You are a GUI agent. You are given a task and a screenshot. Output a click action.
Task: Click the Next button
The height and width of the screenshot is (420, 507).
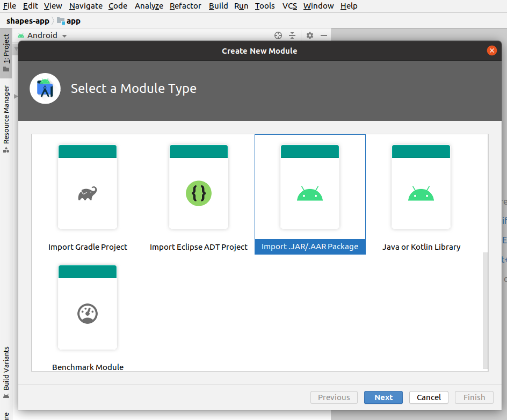(383, 397)
